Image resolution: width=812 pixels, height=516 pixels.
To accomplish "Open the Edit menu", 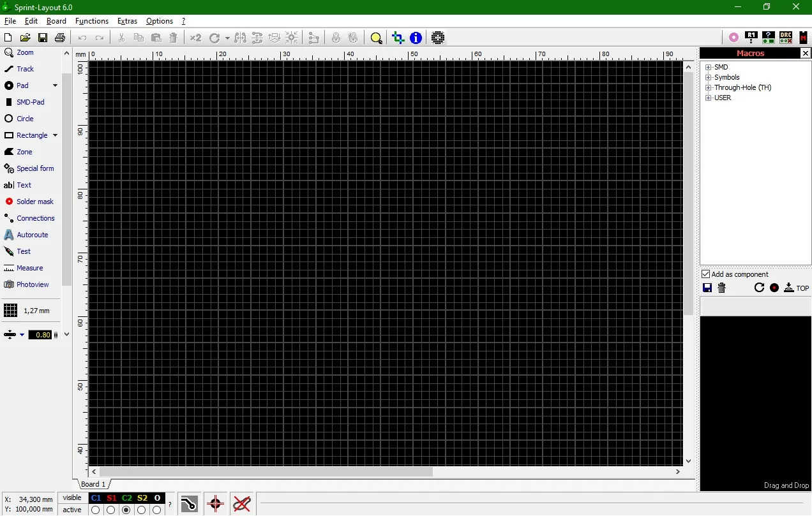I will coord(31,21).
